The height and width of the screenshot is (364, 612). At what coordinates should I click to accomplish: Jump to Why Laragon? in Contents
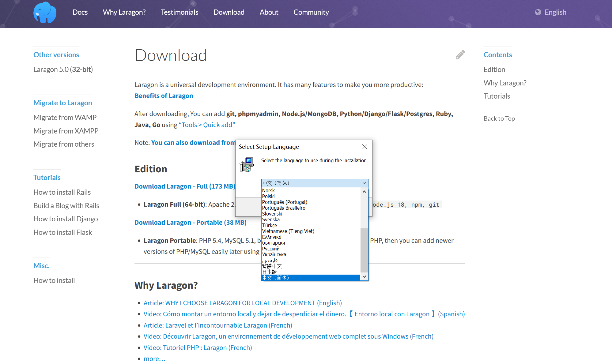point(505,83)
